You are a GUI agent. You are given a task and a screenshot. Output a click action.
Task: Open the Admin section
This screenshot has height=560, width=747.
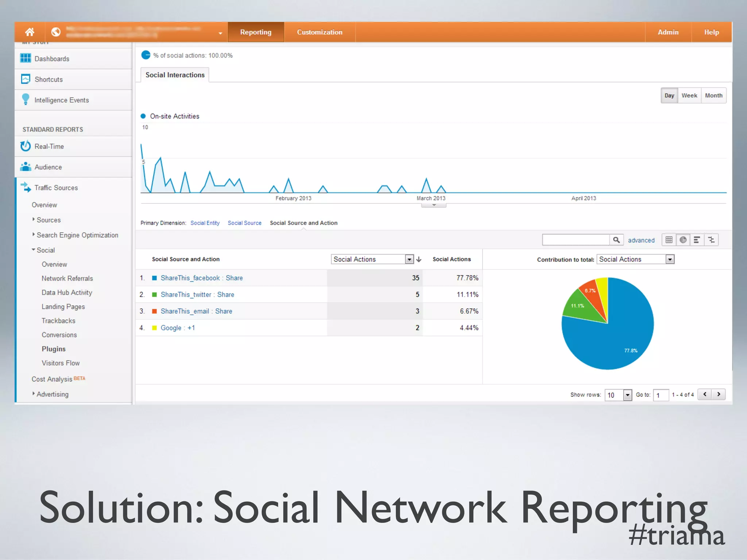[668, 32]
